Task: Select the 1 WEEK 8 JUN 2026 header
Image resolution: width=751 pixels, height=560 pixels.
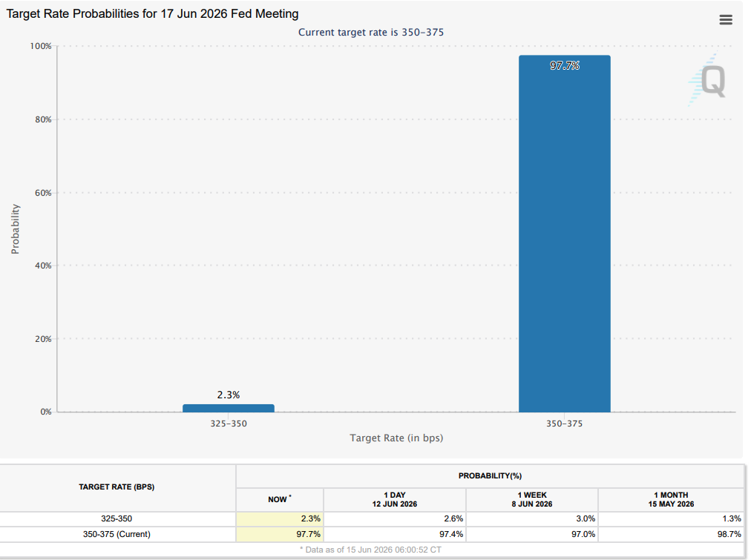Action: coord(531,500)
